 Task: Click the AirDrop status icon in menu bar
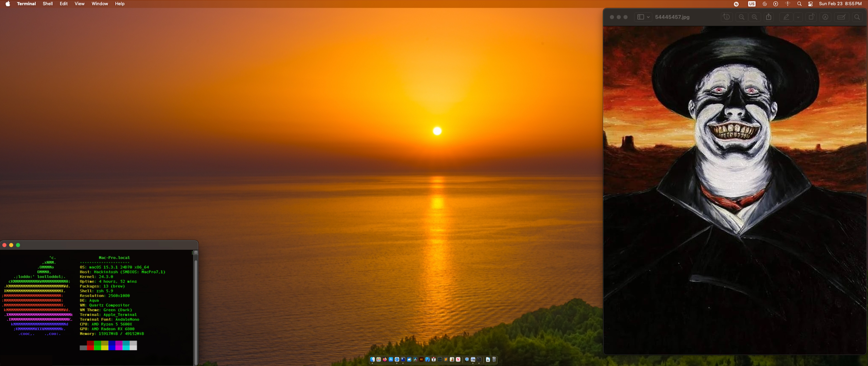765,4
